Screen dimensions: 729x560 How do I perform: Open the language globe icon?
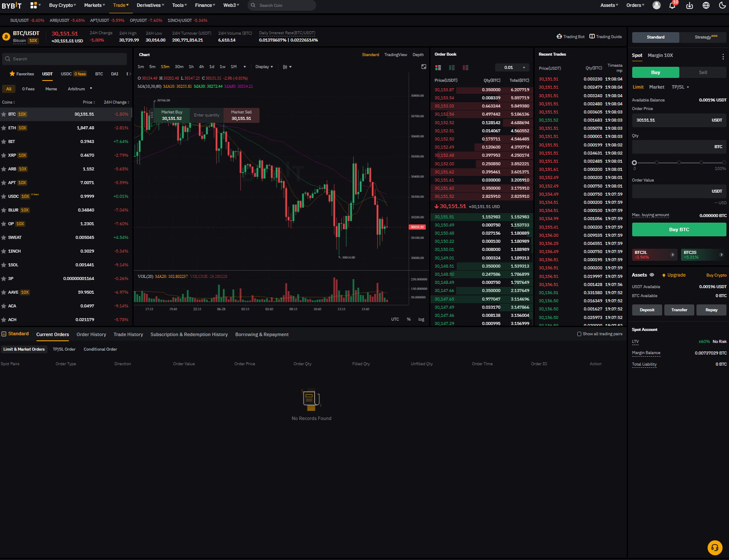pos(706,6)
